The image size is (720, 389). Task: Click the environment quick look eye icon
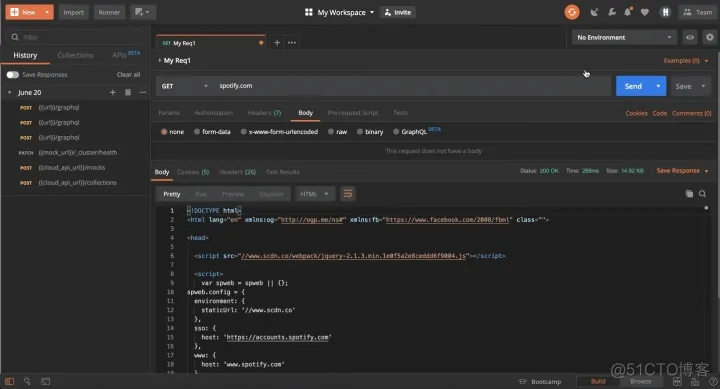[x=690, y=38]
